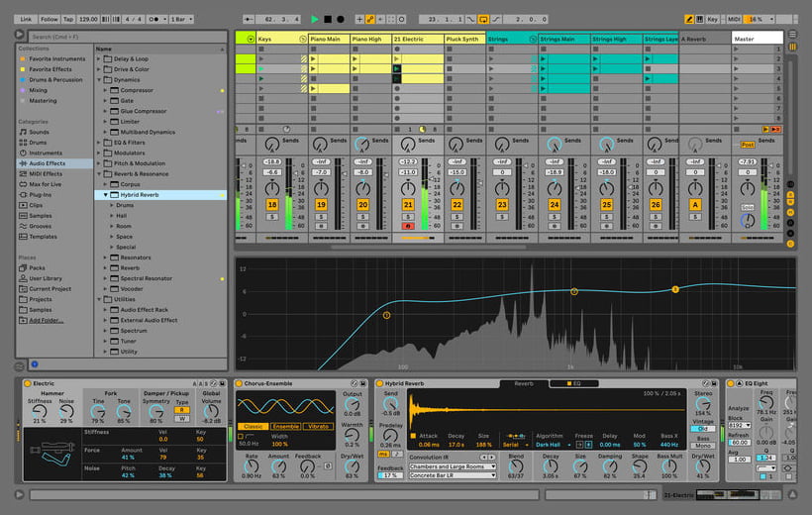The height and width of the screenshot is (515, 812).
Task: Collapse the Utilities folder
Action: click(99, 299)
